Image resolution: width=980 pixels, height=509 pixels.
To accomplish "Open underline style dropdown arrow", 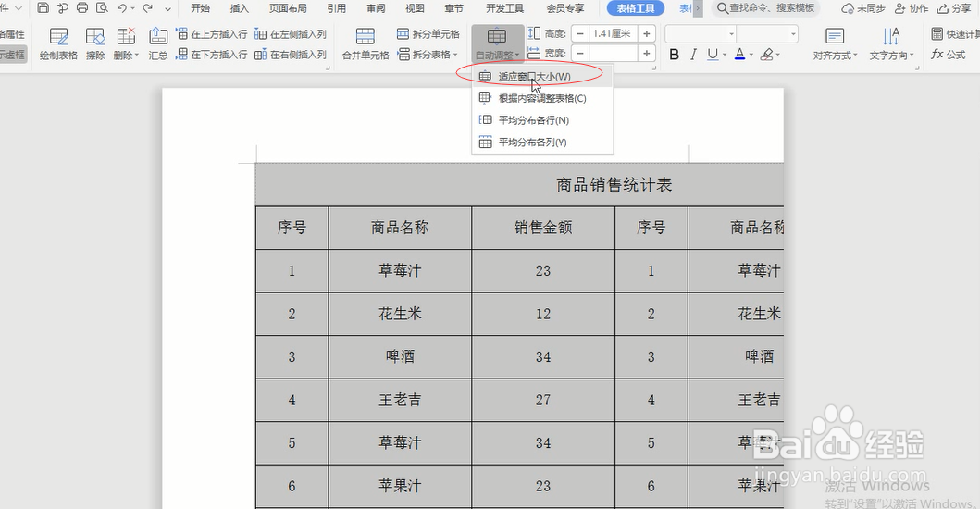I will (x=725, y=55).
